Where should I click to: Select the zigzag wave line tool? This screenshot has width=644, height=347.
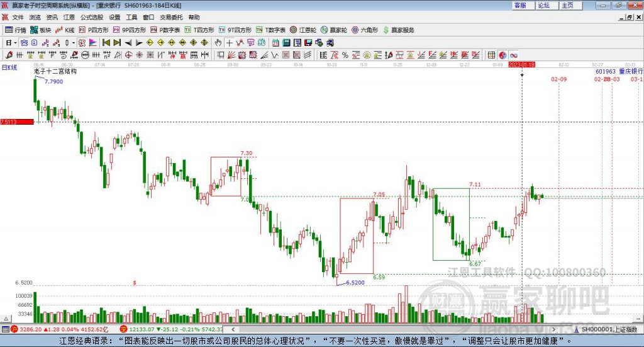tap(275, 55)
